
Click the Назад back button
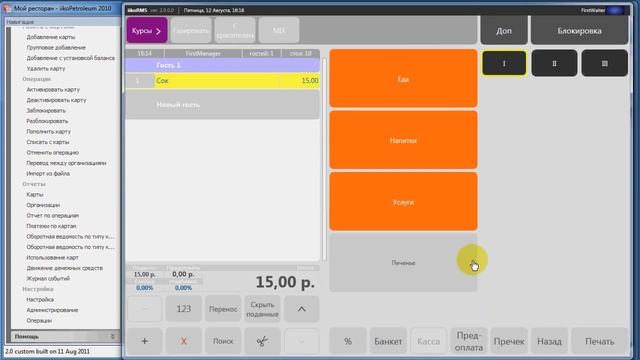549,341
